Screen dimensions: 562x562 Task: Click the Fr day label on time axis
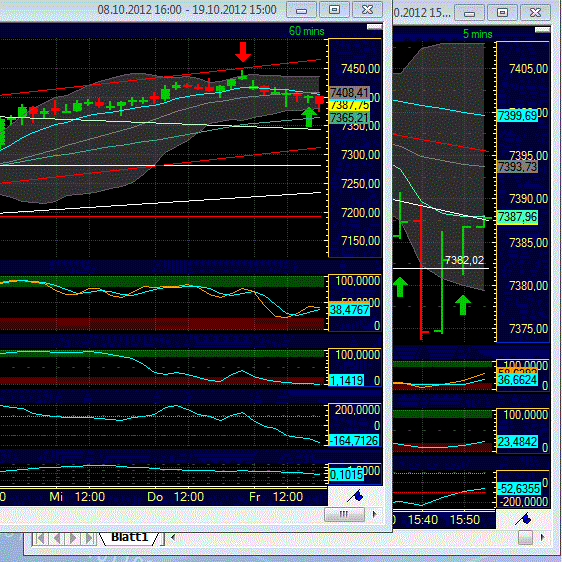(x=254, y=497)
